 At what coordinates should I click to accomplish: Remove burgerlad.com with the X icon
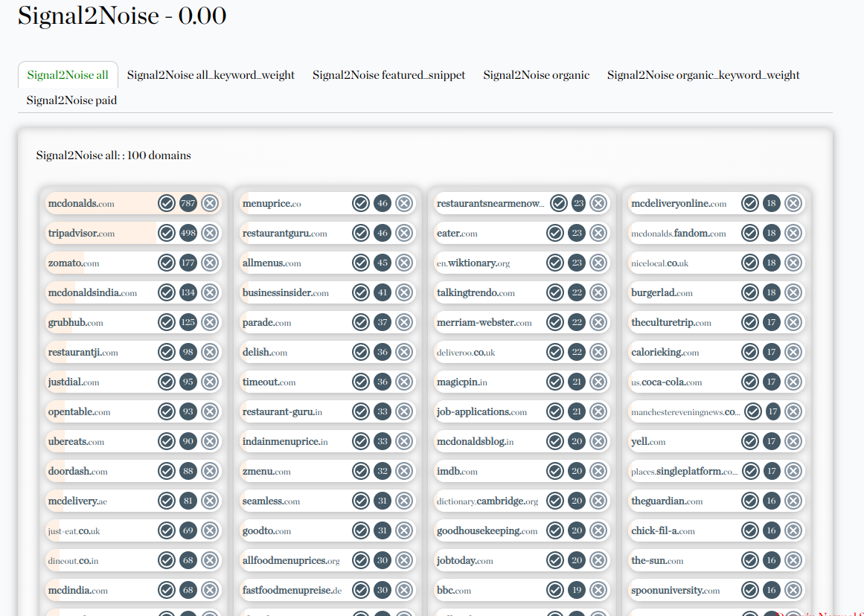[x=793, y=292]
